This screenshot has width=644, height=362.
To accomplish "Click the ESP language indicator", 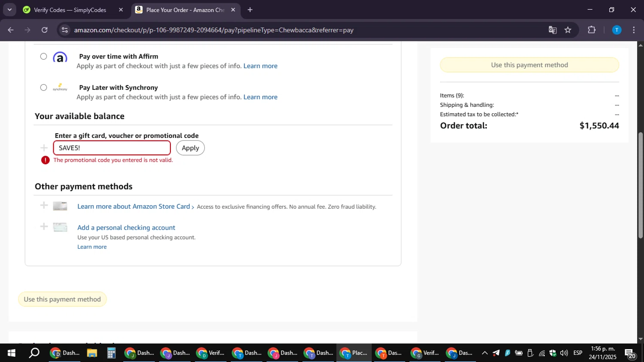I will click(x=578, y=353).
